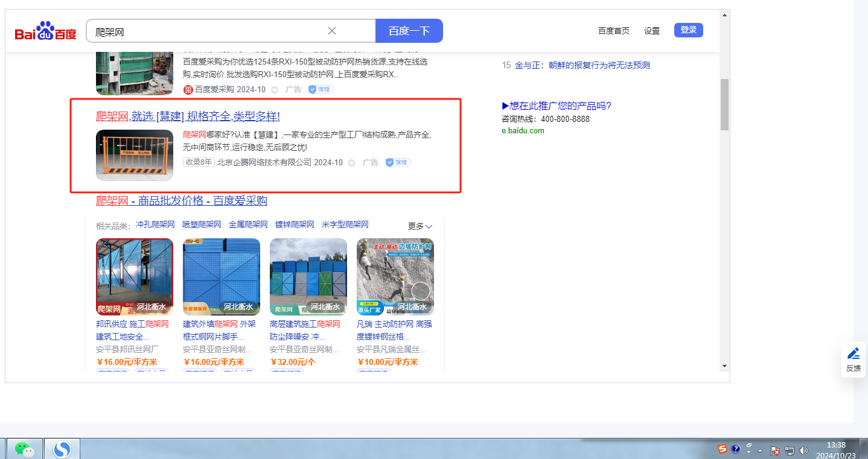Select 镀锌爬架网 category
This screenshot has width=868, height=459.
(295, 224)
